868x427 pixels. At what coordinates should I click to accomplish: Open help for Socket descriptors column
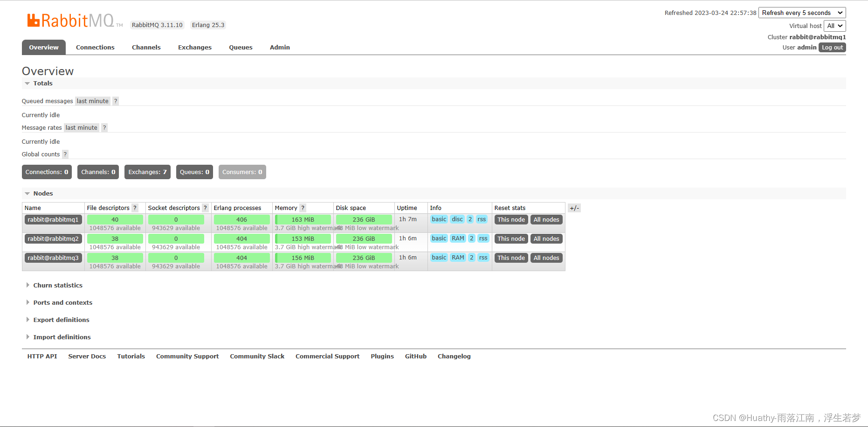[x=205, y=208]
